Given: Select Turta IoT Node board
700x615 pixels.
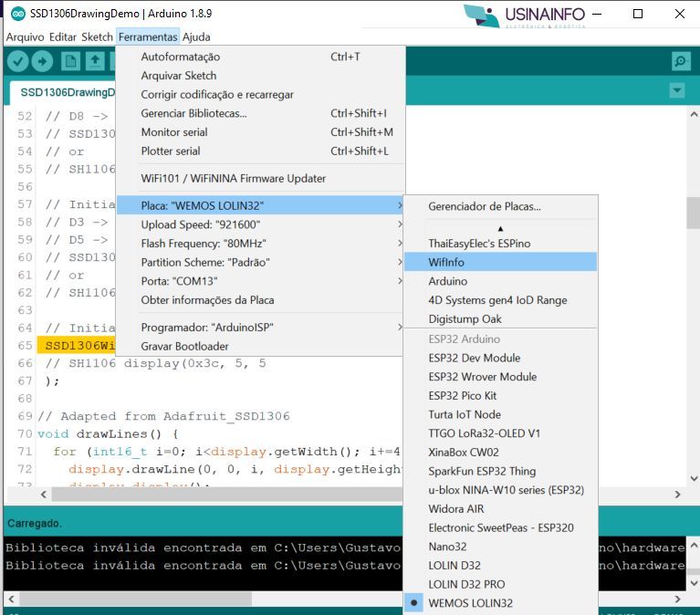Looking at the screenshot, I should tap(500, 414).
